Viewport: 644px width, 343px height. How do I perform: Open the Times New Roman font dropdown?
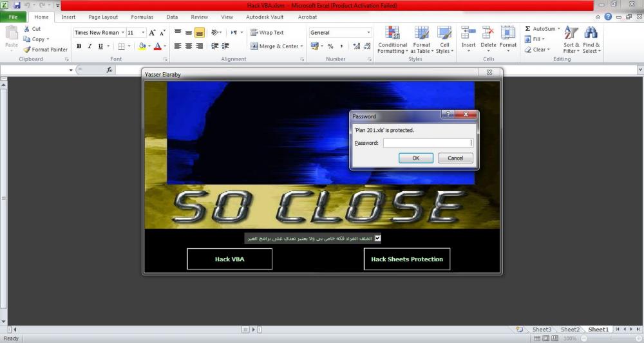[x=123, y=32]
